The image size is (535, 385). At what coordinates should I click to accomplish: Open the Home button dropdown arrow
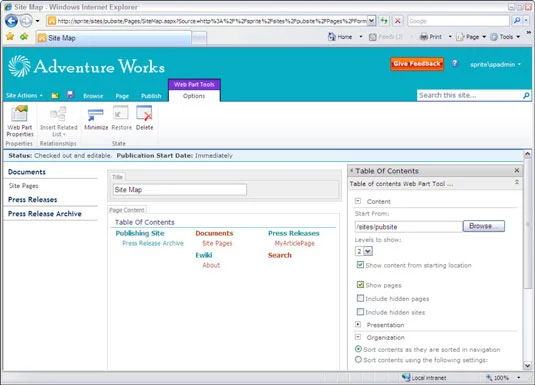pyautogui.click(x=361, y=37)
